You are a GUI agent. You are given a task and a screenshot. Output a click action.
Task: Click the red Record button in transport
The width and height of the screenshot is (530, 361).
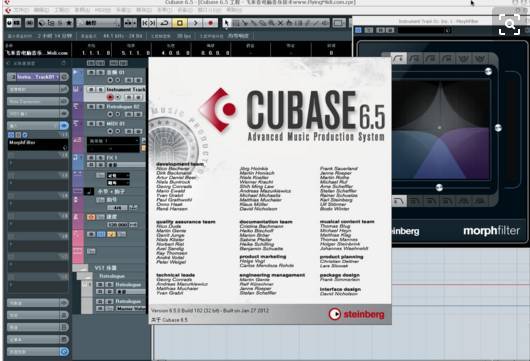click(x=210, y=23)
